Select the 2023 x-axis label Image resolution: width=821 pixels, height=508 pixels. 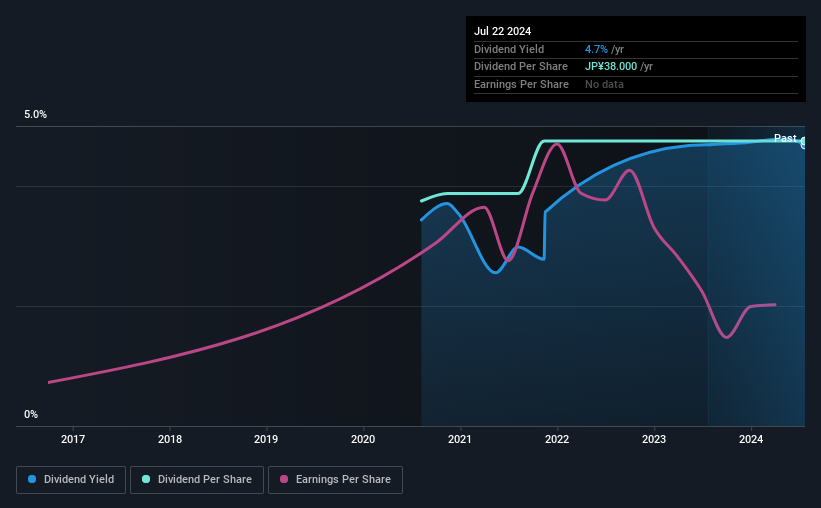[654, 439]
